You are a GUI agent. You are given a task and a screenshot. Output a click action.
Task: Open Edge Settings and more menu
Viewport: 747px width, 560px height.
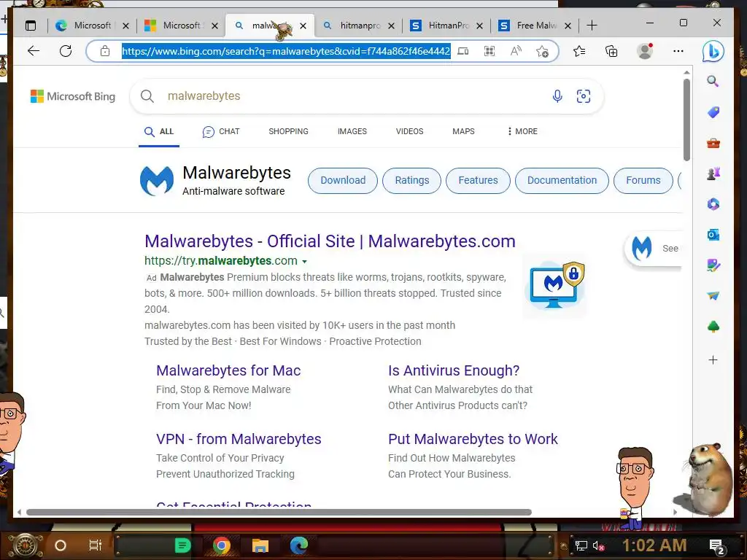click(x=678, y=51)
